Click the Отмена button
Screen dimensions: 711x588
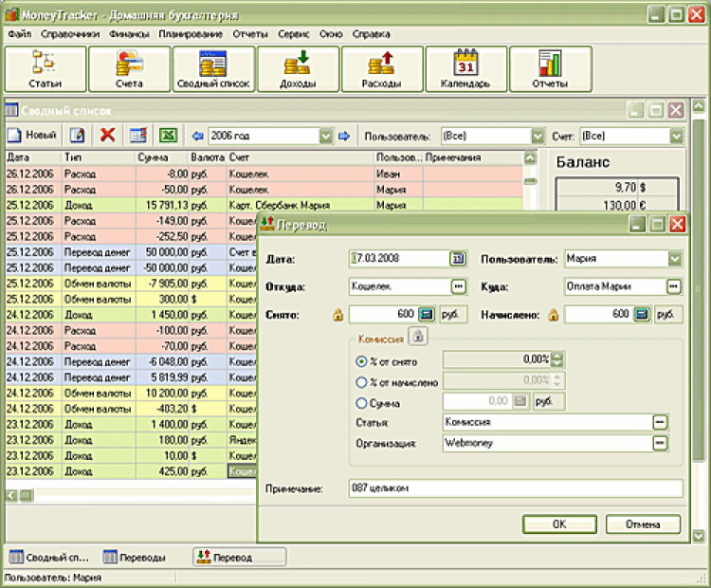(x=642, y=524)
